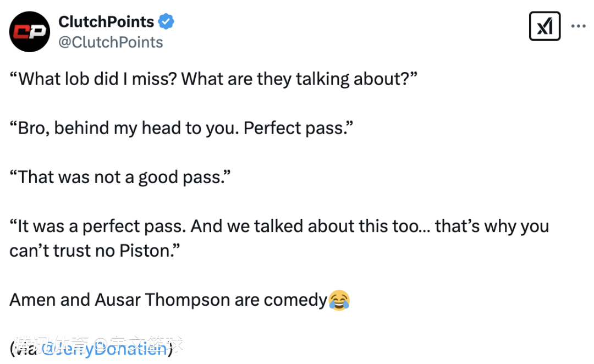Select "Bro, behind my head to you."
The width and height of the screenshot is (594, 364).
(124, 128)
